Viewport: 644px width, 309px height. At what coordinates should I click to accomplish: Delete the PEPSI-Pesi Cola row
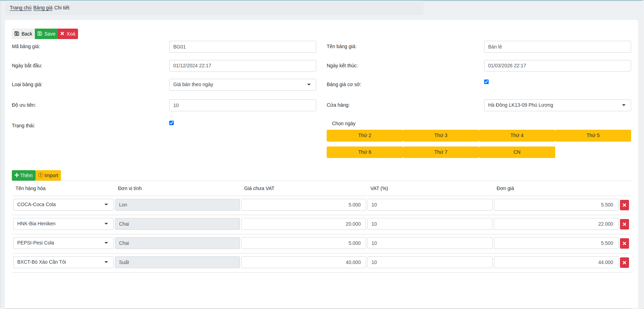coord(624,243)
